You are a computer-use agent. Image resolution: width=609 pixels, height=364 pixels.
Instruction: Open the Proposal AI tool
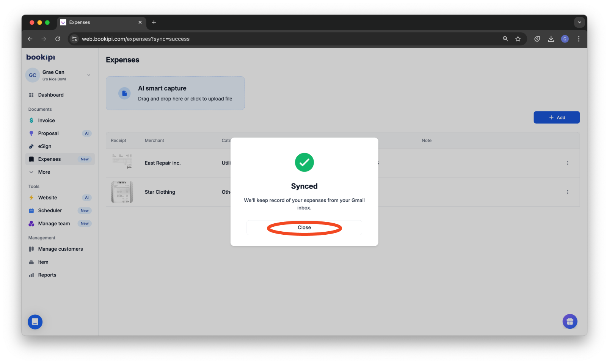tap(31, 133)
